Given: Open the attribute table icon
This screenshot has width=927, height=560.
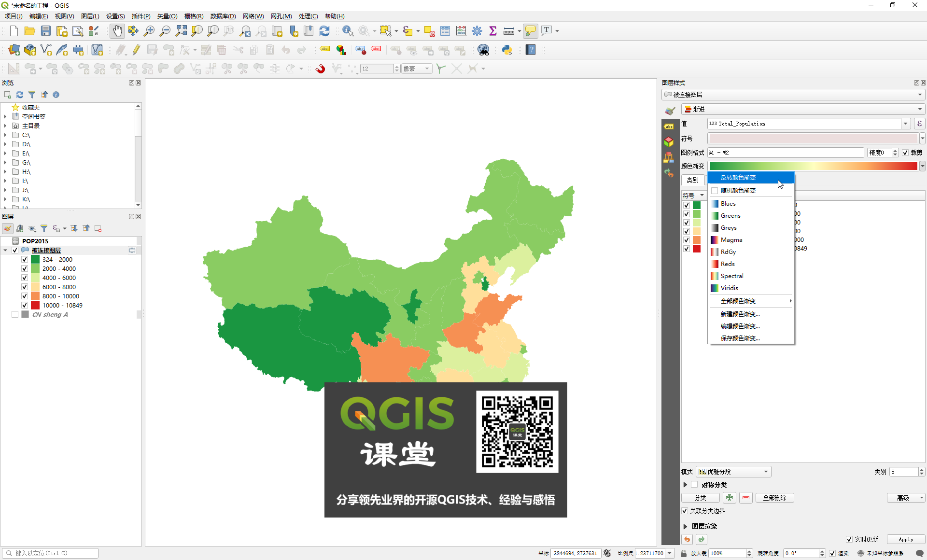Looking at the screenshot, I should coord(445,31).
